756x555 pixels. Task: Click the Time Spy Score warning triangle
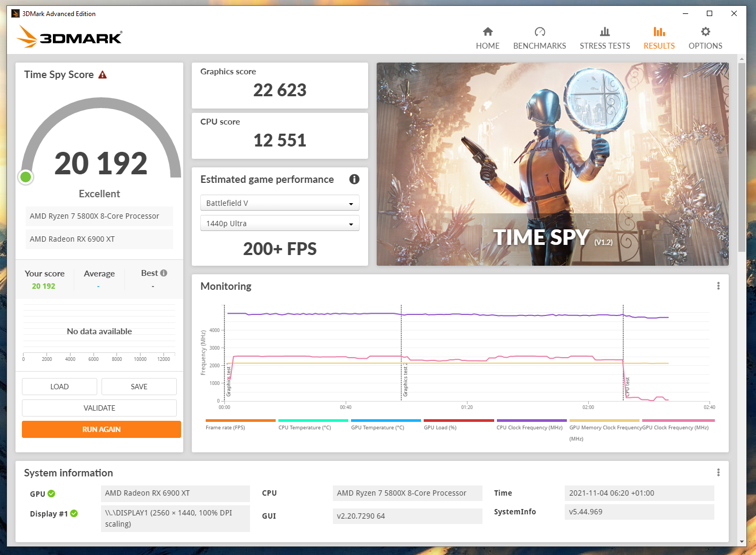103,75
